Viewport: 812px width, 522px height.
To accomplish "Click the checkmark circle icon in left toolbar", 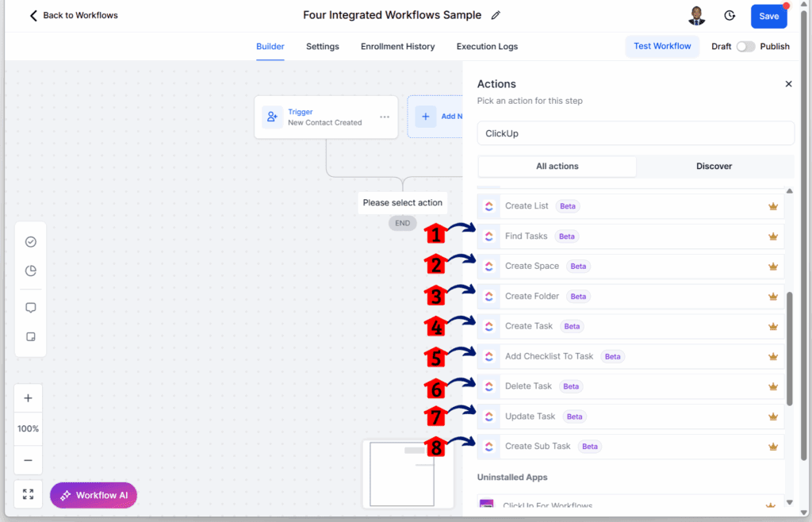I will [31, 242].
